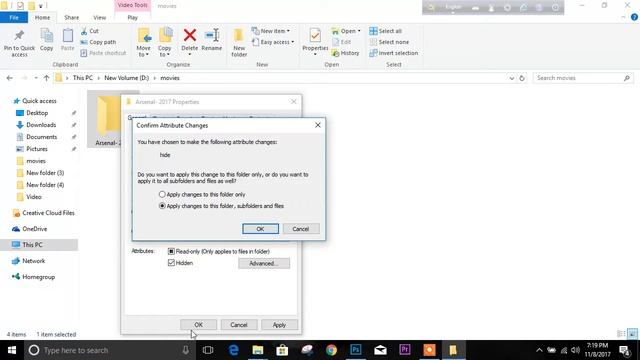Viewport: 640px width, 360px height.
Task: Open Network in navigation pane
Action: 33,261
